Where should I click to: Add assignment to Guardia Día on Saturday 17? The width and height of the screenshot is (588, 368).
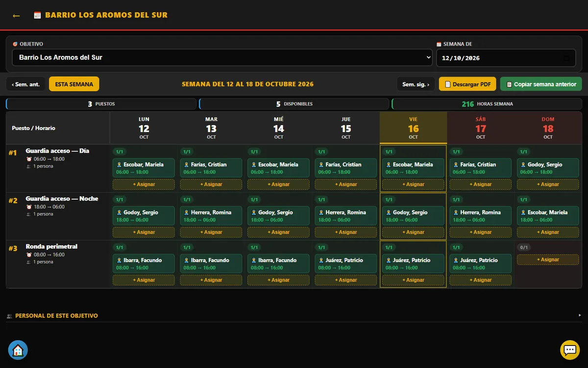tap(480, 184)
